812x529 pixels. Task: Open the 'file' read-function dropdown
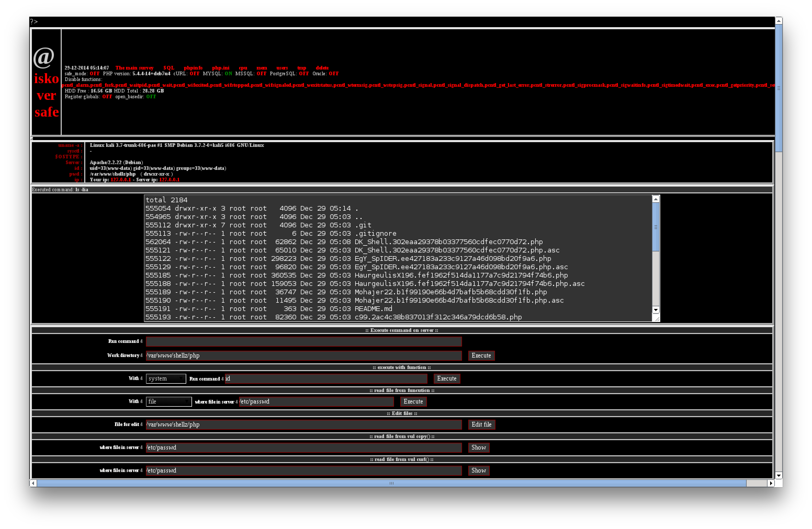169,401
